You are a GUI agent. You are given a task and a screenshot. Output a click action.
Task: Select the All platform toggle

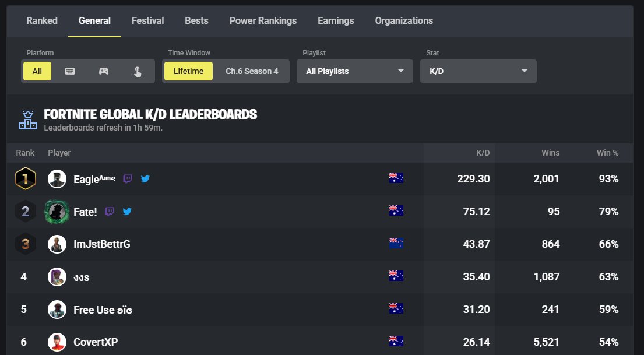pyautogui.click(x=37, y=71)
